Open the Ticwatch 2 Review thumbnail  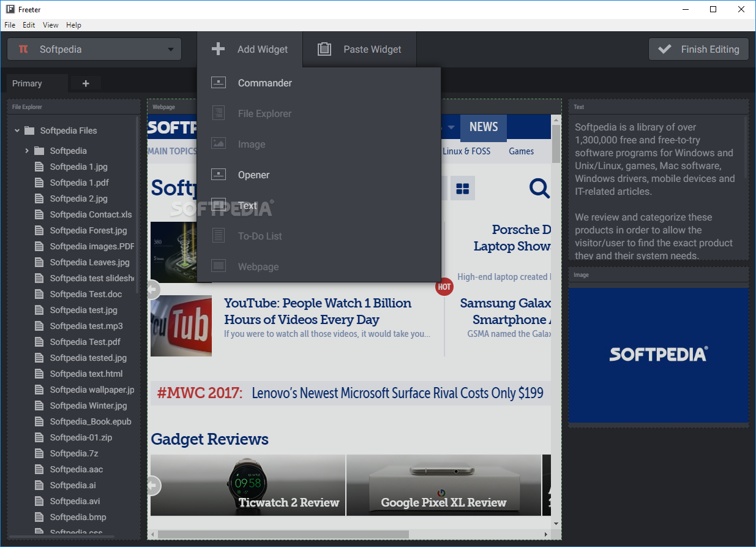[x=248, y=485]
